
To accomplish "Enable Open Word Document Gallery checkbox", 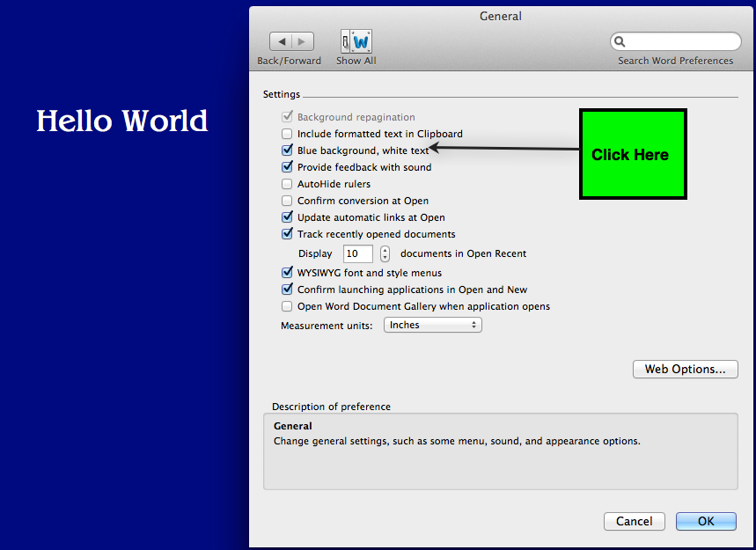I will click(287, 306).
